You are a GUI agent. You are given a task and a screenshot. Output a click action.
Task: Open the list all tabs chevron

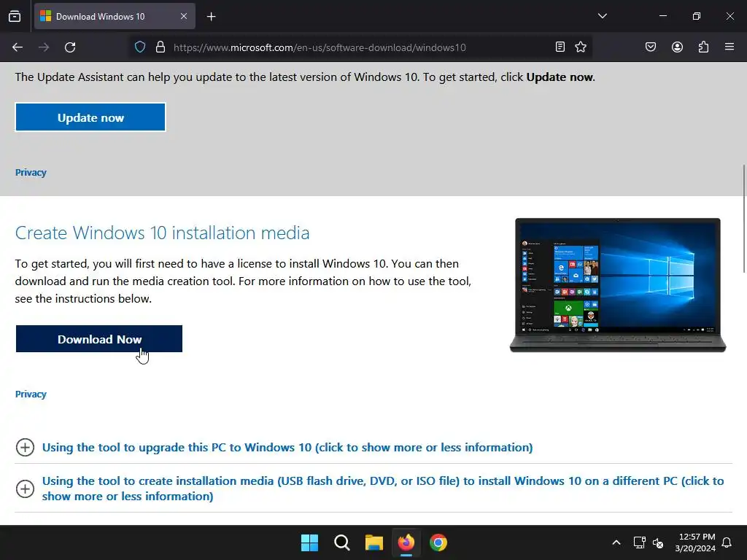(602, 16)
